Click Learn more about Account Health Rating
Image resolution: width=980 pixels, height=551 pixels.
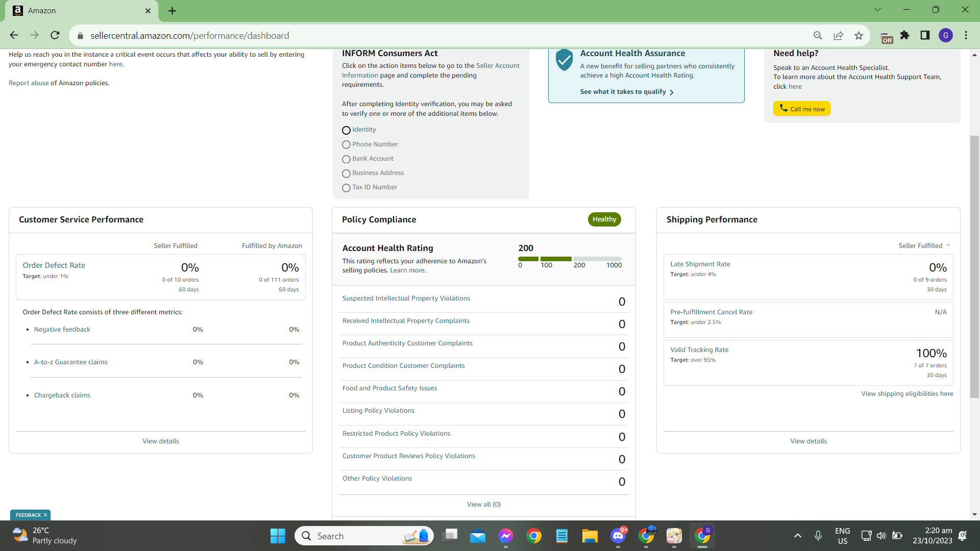407,270
